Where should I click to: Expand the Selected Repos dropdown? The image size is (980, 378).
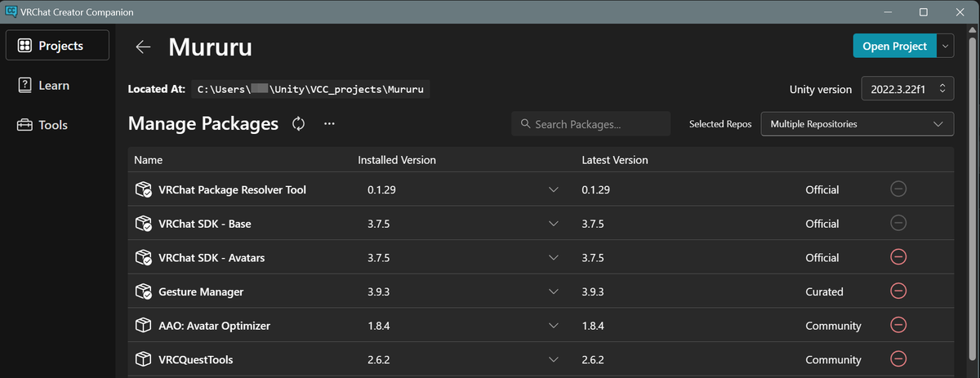(857, 124)
